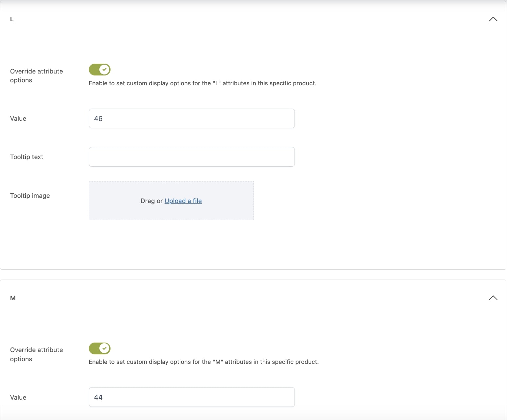The height and width of the screenshot is (420, 507).
Task: Click the description mentioning "M" attributes
Action: 204,362
